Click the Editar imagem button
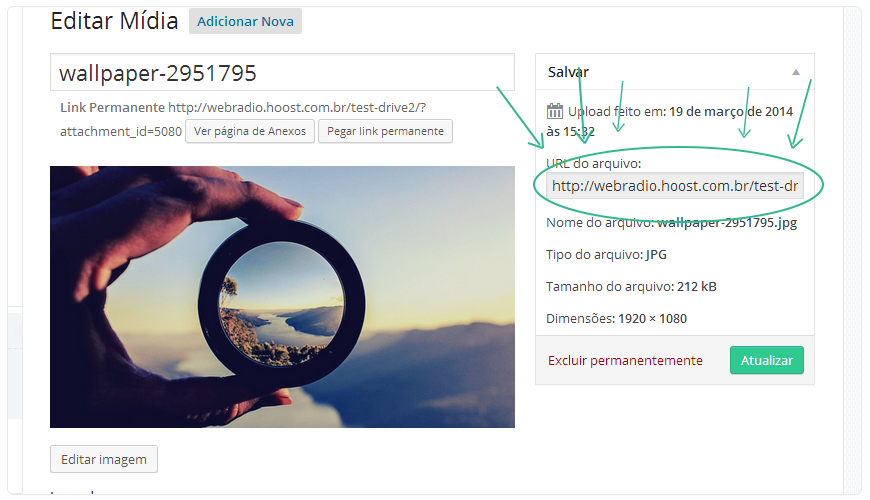 pos(104,459)
